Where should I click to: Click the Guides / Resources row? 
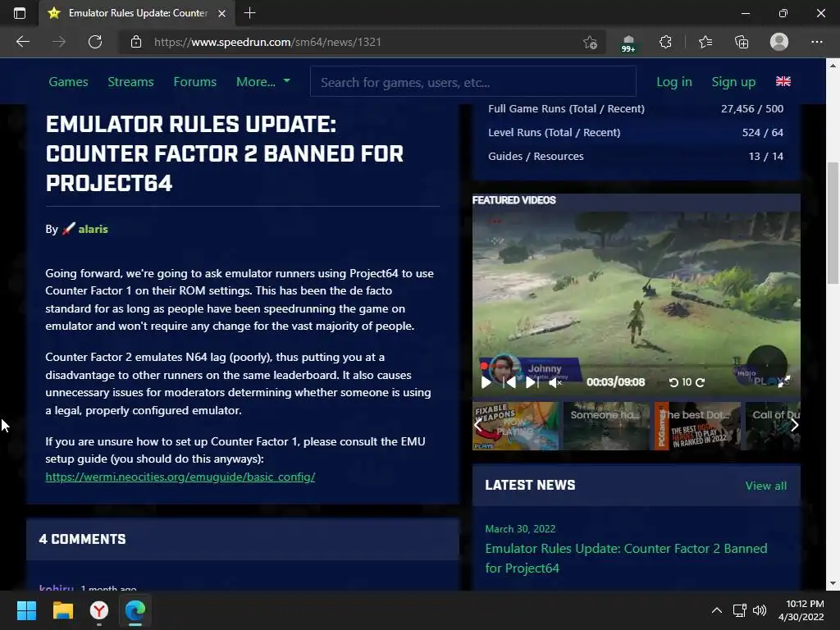(x=636, y=157)
